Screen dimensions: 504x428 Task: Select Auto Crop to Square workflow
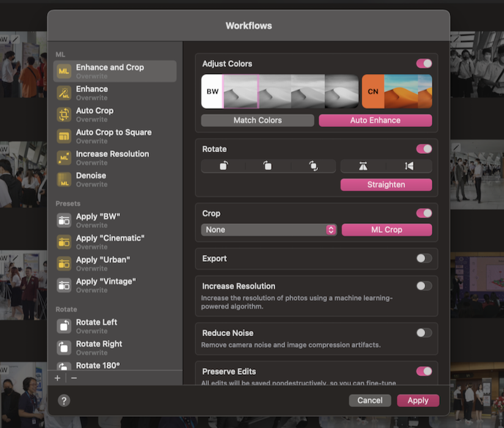[115, 136]
